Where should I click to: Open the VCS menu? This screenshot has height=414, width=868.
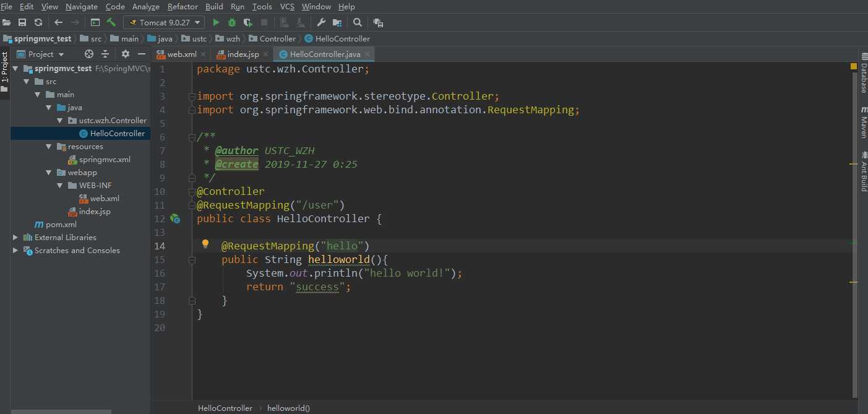pos(287,6)
